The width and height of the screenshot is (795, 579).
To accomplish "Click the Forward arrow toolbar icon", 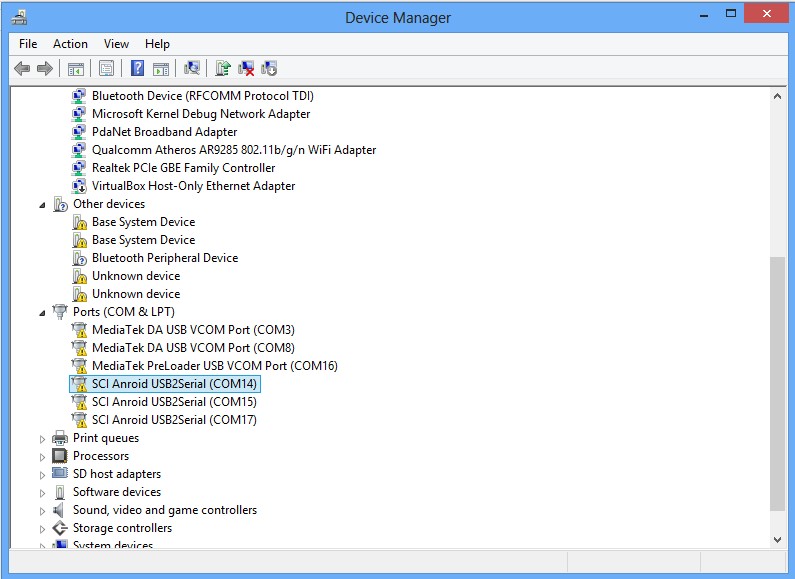I will click(x=45, y=68).
